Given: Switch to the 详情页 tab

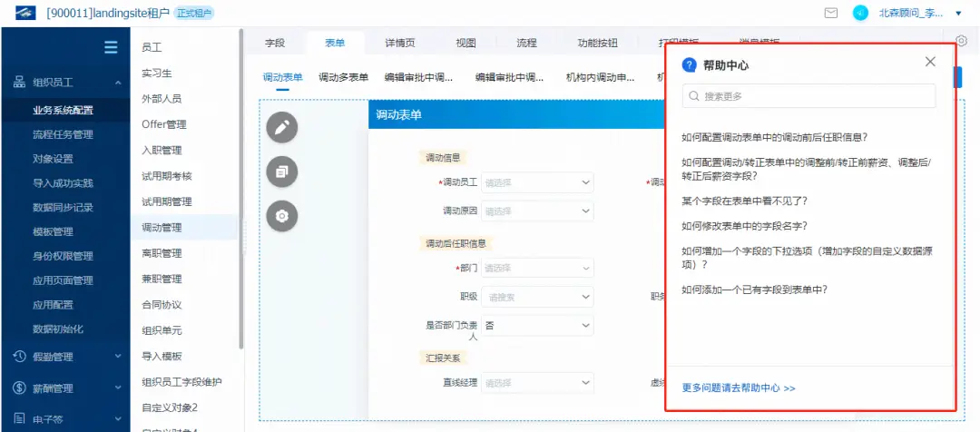Looking at the screenshot, I should pos(400,44).
